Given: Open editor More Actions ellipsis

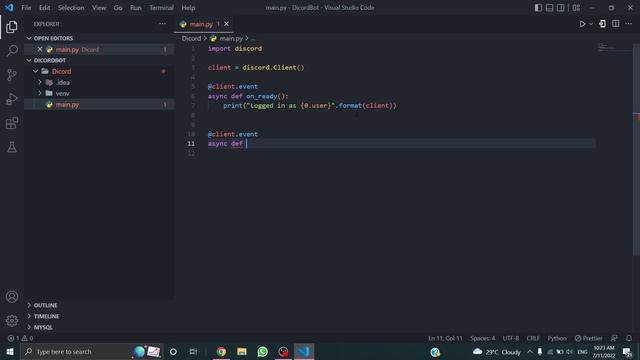Looking at the screenshot, I should click(629, 24).
